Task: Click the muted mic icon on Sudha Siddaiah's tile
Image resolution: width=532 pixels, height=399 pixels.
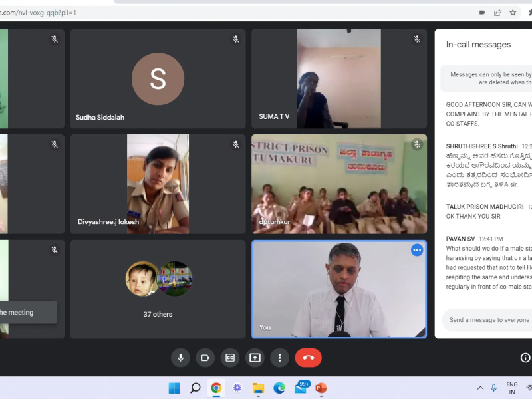Action: click(236, 39)
